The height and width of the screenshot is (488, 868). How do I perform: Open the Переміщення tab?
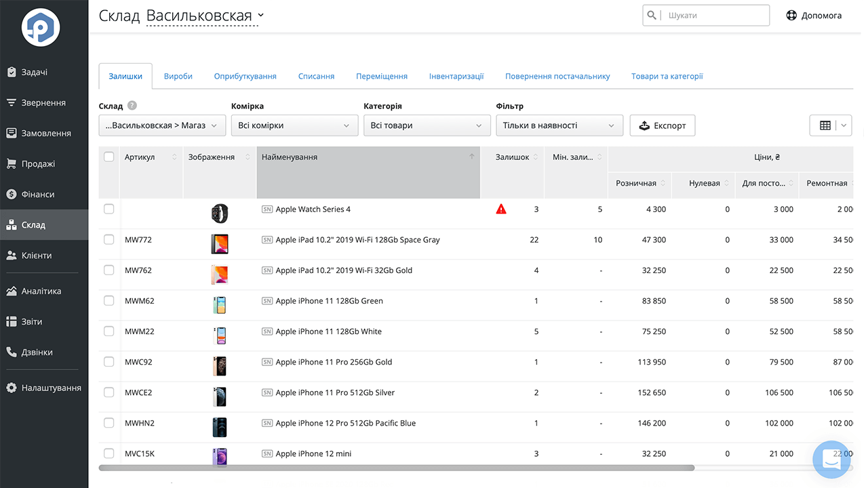click(x=382, y=76)
